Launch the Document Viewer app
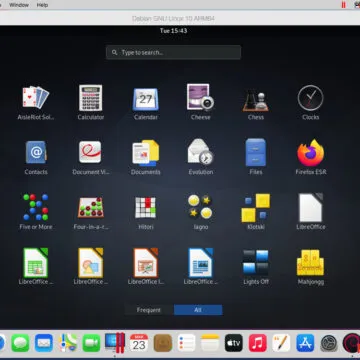The height and width of the screenshot is (360, 360). coord(90,152)
